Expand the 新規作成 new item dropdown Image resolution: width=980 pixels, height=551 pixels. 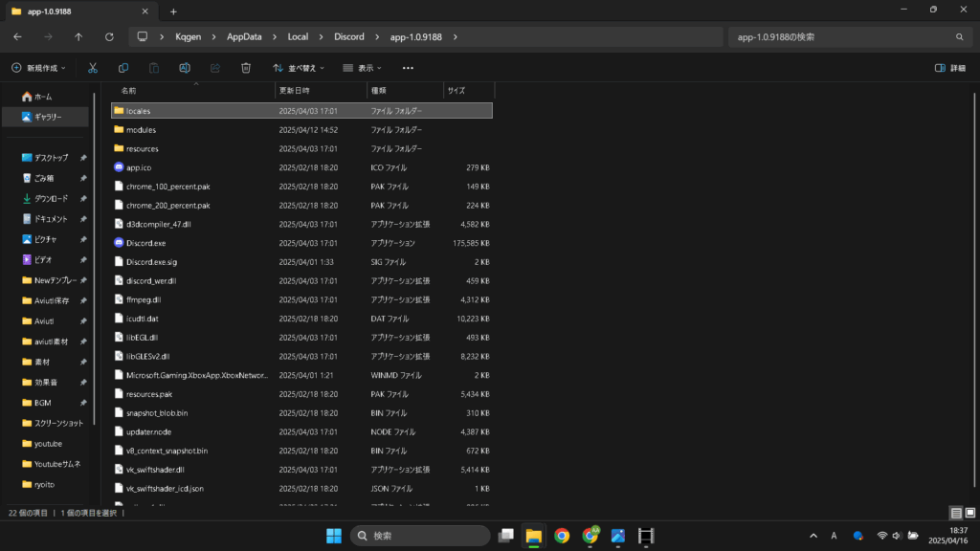pyautogui.click(x=40, y=68)
